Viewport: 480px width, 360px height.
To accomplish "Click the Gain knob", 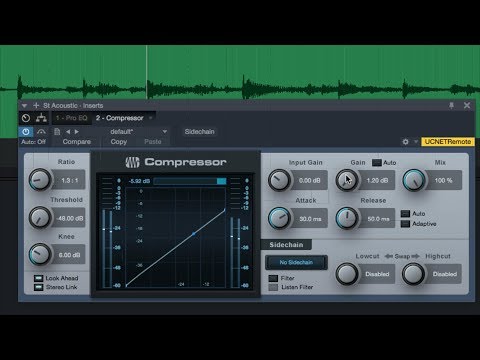I will pyautogui.click(x=347, y=180).
